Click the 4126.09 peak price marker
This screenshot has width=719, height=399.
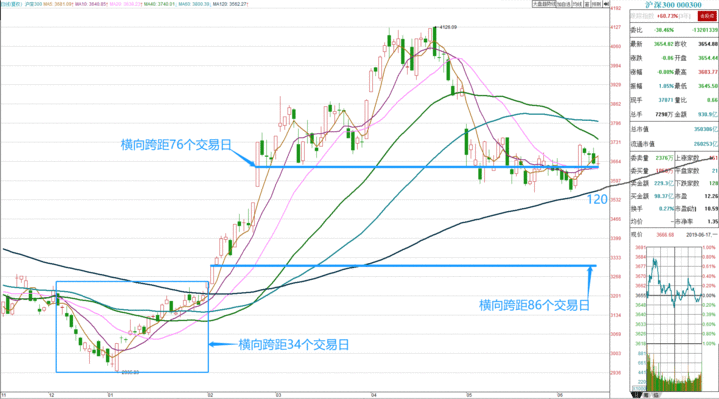(447, 27)
